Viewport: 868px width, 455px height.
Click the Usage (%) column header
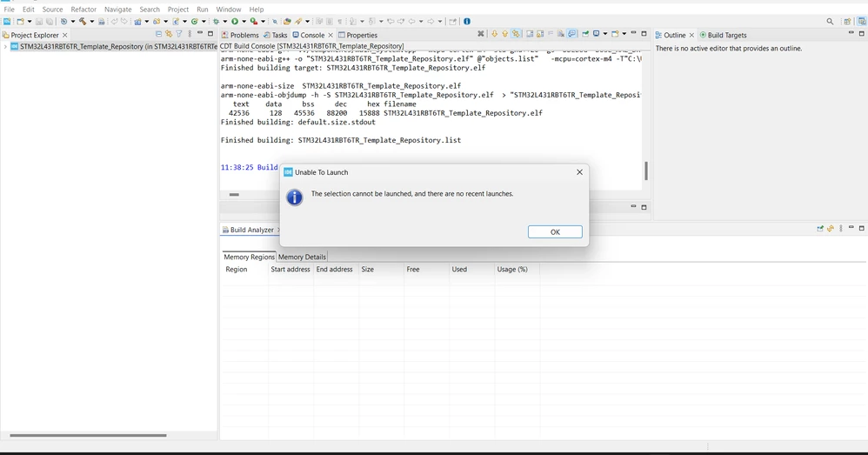pyautogui.click(x=512, y=270)
